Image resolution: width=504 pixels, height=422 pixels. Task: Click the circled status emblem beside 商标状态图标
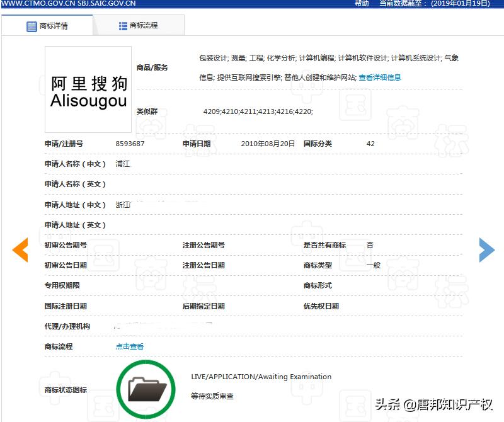(x=146, y=389)
